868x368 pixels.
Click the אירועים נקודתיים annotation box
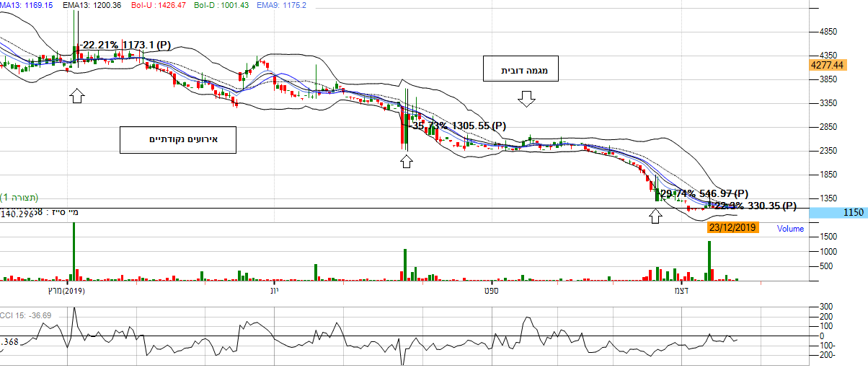pyautogui.click(x=179, y=139)
